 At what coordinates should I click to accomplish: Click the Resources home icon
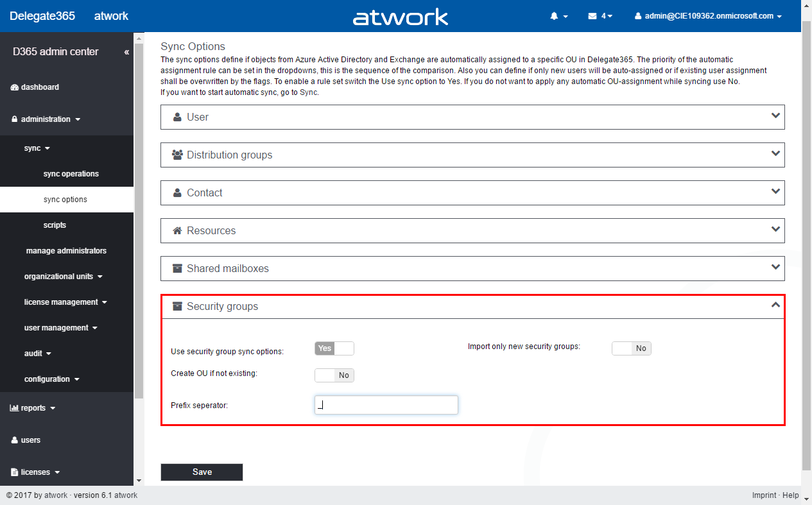(178, 230)
